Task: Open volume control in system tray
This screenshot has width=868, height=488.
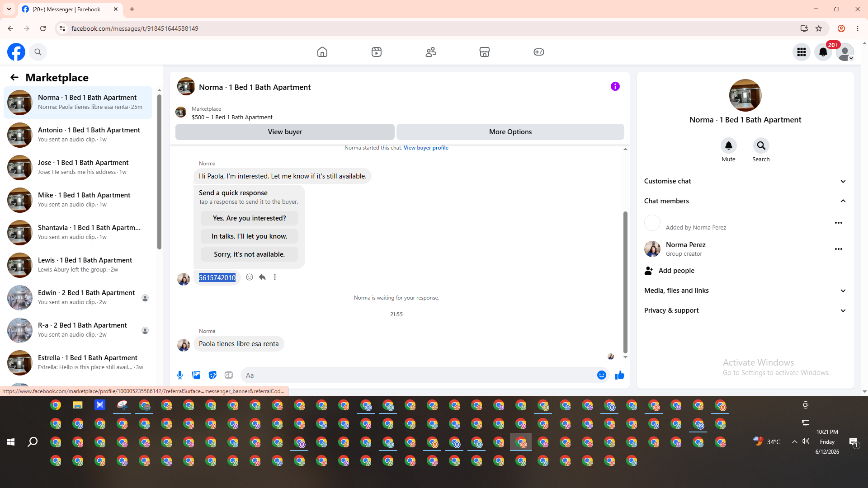Action: coord(806,441)
